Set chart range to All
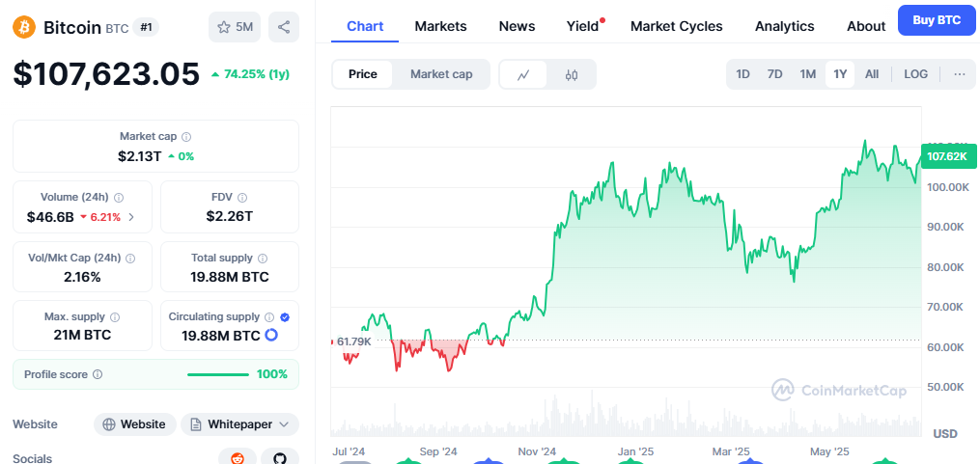Image resolution: width=980 pixels, height=464 pixels. (872, 74)
